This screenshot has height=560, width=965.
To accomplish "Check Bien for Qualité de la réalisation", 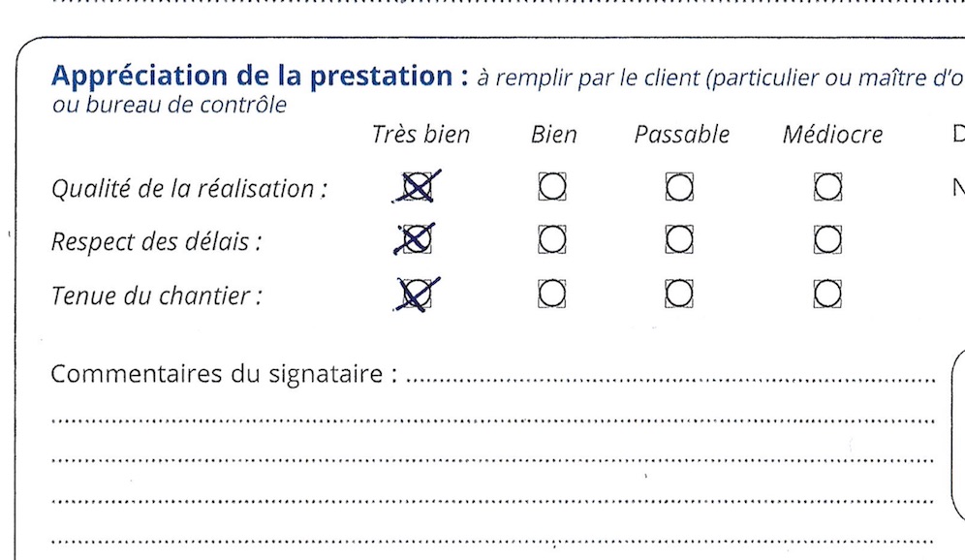I will tap(552, 186).
